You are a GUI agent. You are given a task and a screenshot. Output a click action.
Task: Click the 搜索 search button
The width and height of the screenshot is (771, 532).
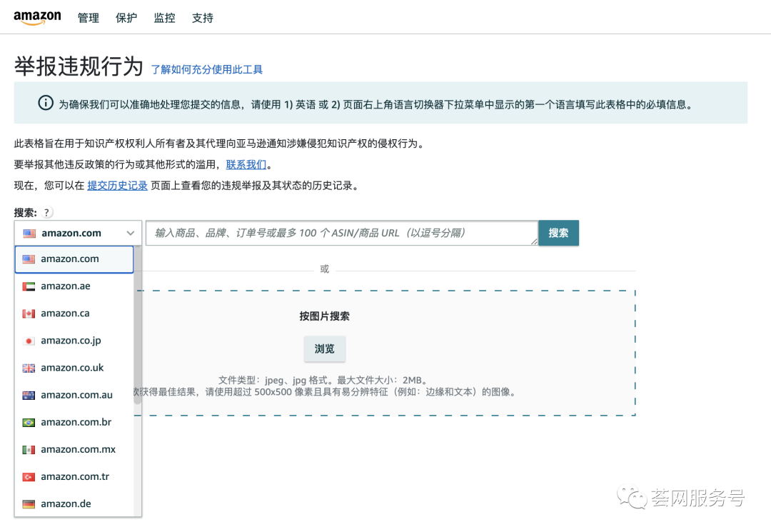(558, 232)
